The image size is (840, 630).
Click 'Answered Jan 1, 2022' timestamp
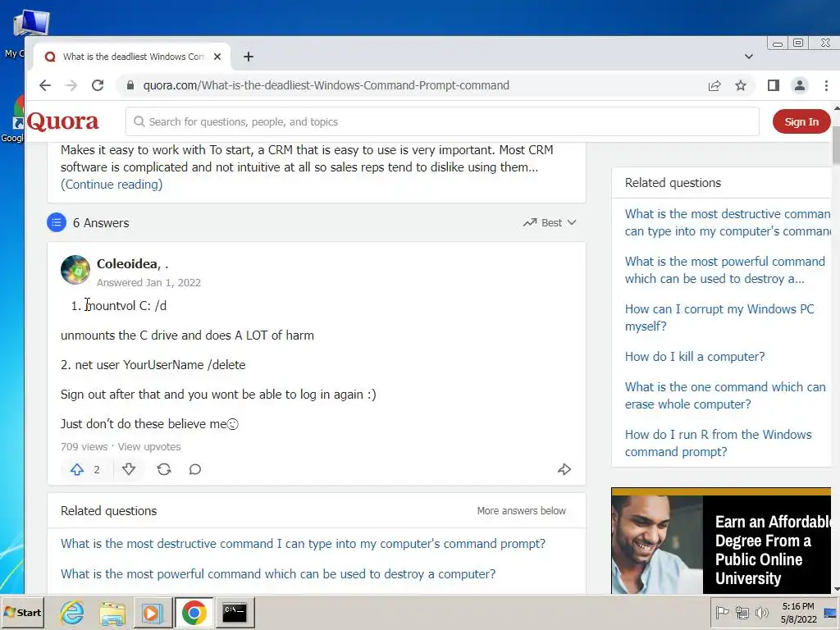tap(149, 282)
